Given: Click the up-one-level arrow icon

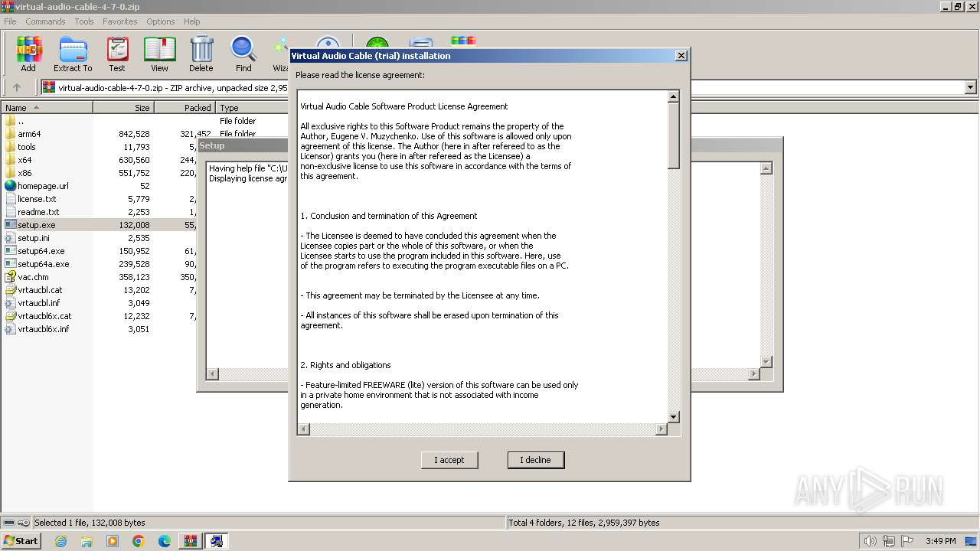Looking at the screenshot, I should 17,87.
